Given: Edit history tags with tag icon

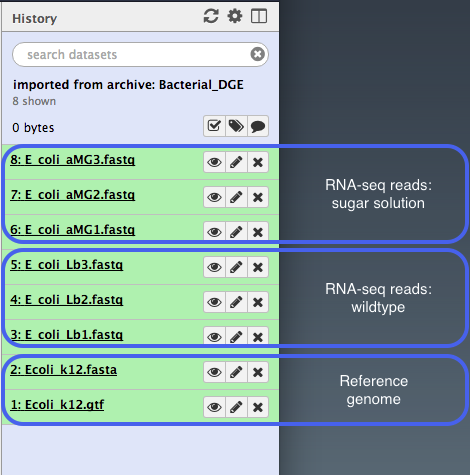Looking at the screenshot, I should [236, 126].
